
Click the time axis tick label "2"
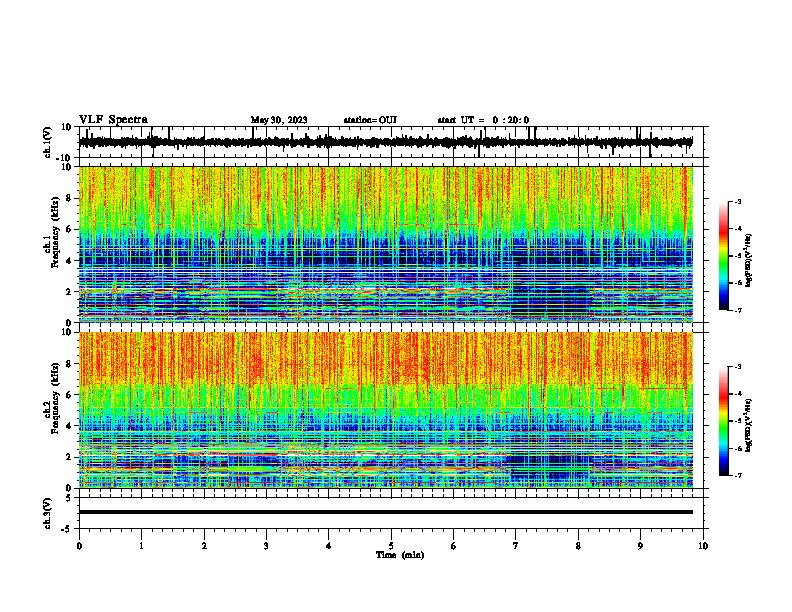(x=204, y=546)
